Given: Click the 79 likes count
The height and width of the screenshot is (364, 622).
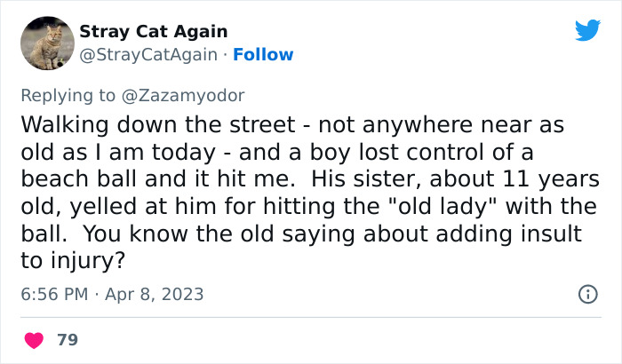Looking at the screenshot, I should [66, 339].
